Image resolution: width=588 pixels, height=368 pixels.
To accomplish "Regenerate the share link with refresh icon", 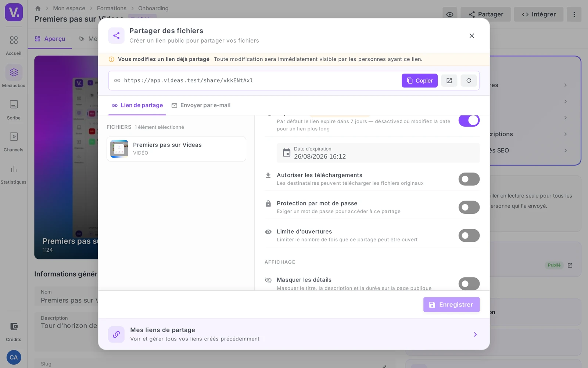I will pos(469,81).
